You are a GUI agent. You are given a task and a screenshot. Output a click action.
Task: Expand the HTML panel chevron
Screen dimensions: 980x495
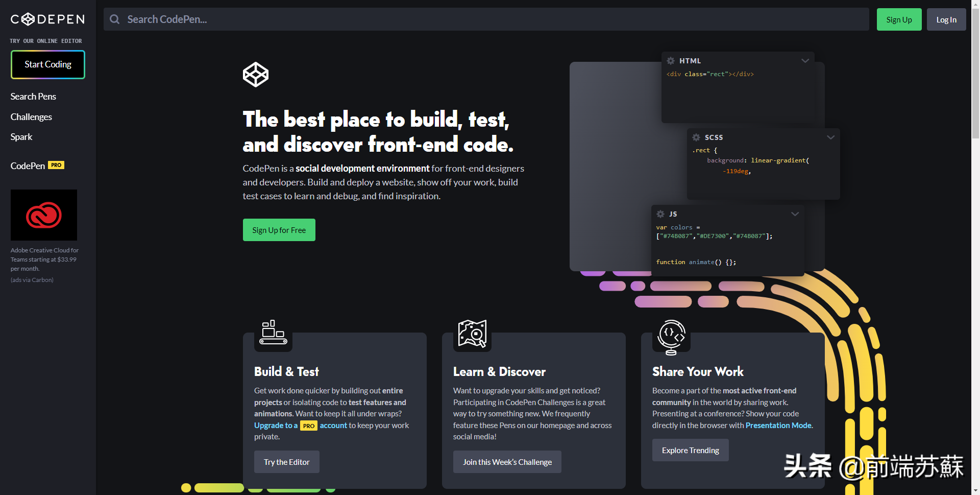805,61
